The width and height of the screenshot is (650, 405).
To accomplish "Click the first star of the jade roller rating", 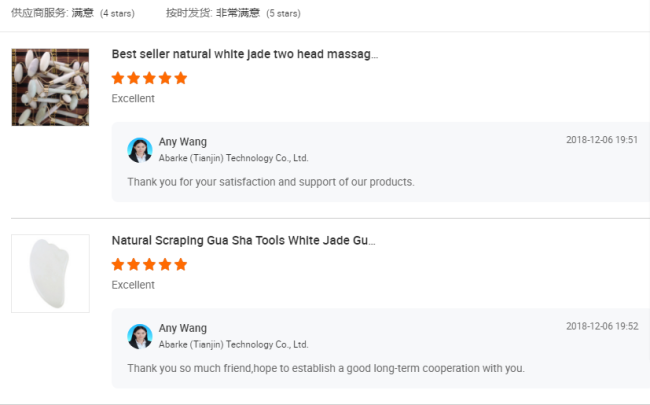I will 118,78.
